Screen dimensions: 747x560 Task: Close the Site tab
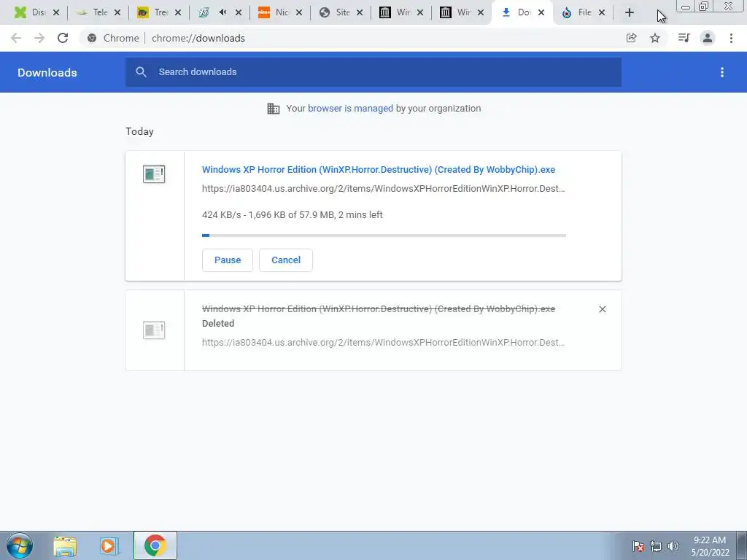tap(360, 12)
